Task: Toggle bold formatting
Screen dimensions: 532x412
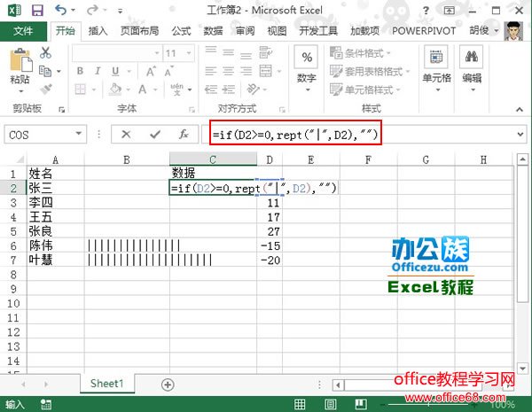Action: pyautogui.click(x=80, y=71)
